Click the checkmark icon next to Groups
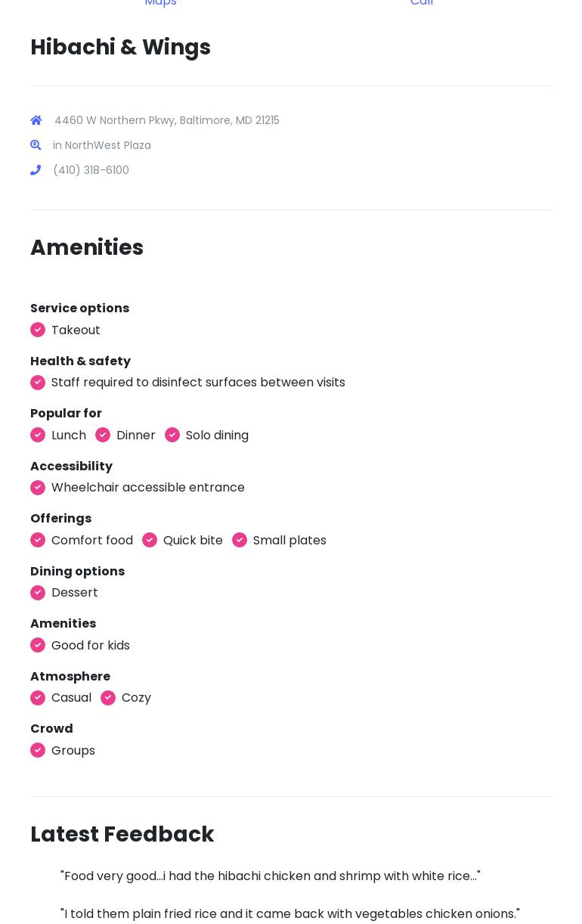The image size is (582, 924). (38, 750)
